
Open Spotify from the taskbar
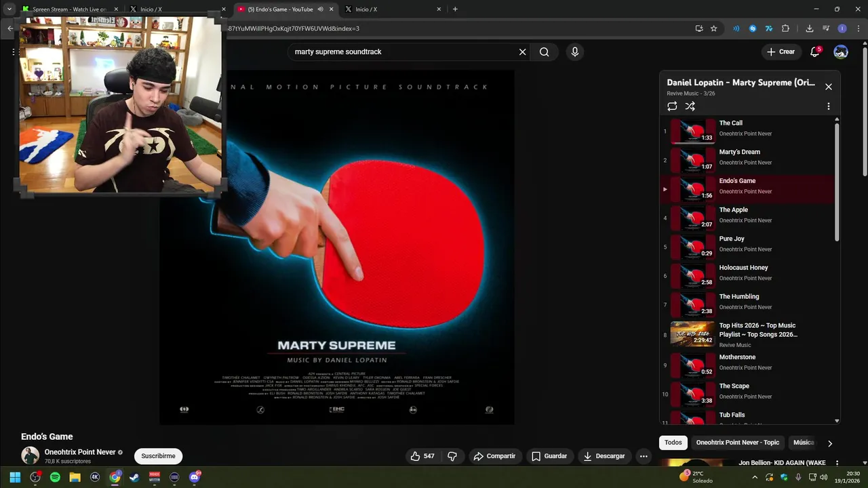(x=55, y=477)
